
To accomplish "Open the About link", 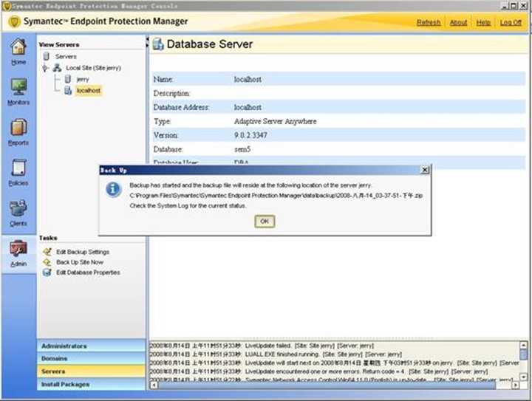I will 458,22.
